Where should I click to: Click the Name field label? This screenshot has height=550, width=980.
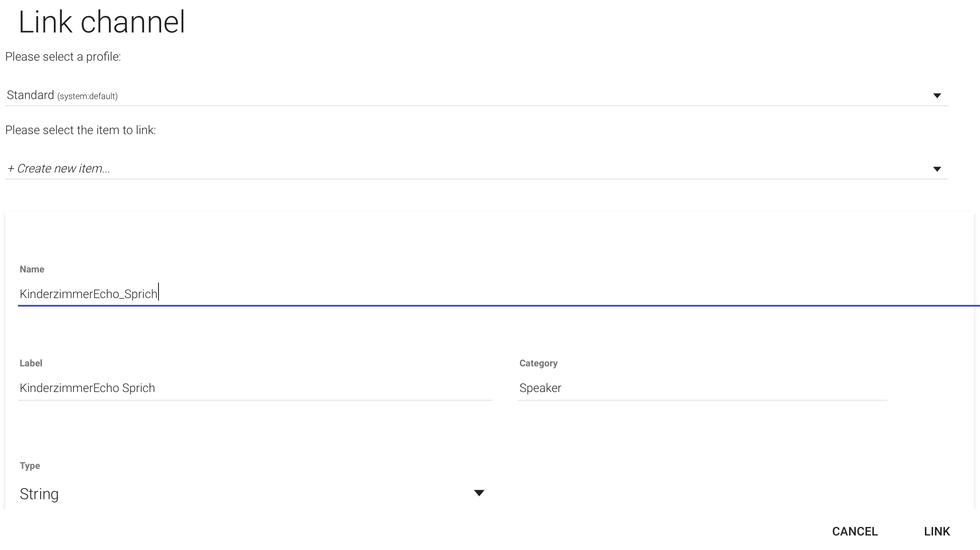tap(32, 269)
